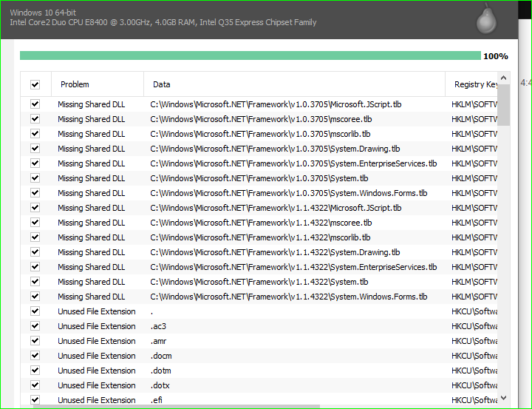532x409 pixels.
Task: Toggle the select-all checkbox in header
Action: [x=35, y=84]
